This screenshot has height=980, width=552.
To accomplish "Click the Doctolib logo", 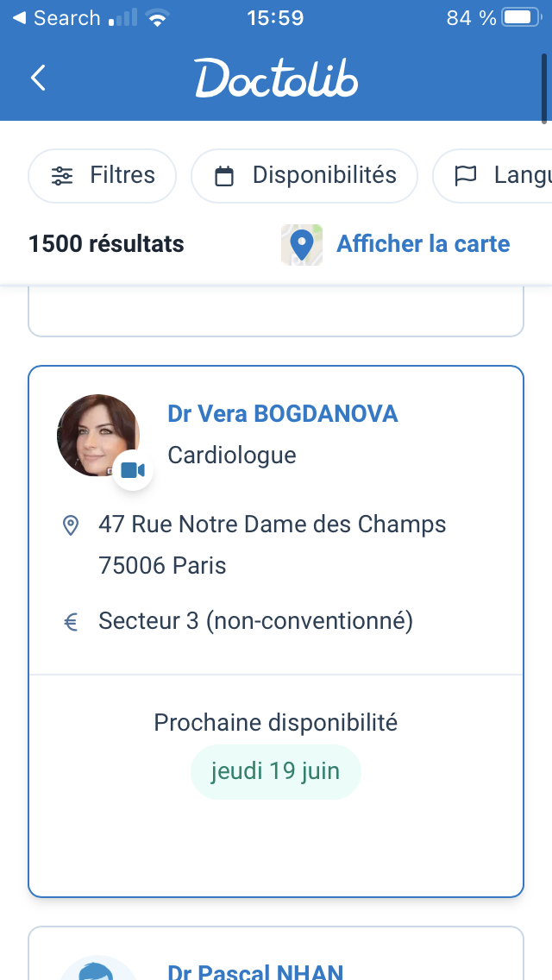I will click(x=276, y=79).
